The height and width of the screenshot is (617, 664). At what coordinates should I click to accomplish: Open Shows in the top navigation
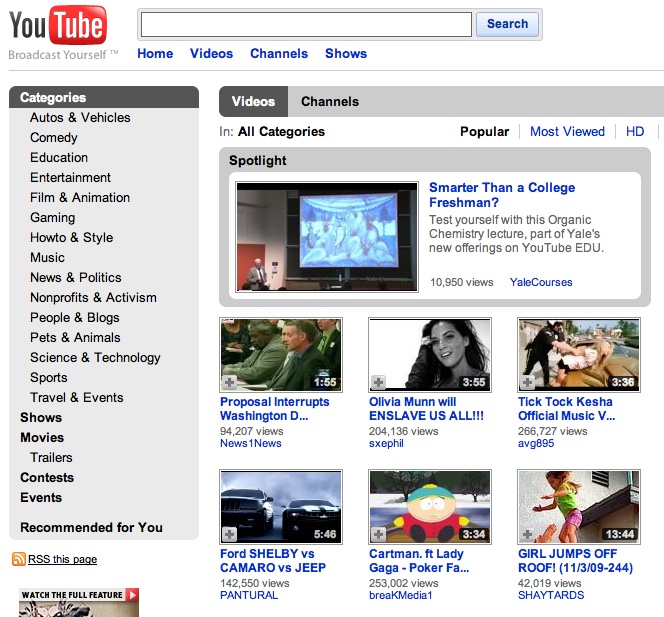coord(346,54)
